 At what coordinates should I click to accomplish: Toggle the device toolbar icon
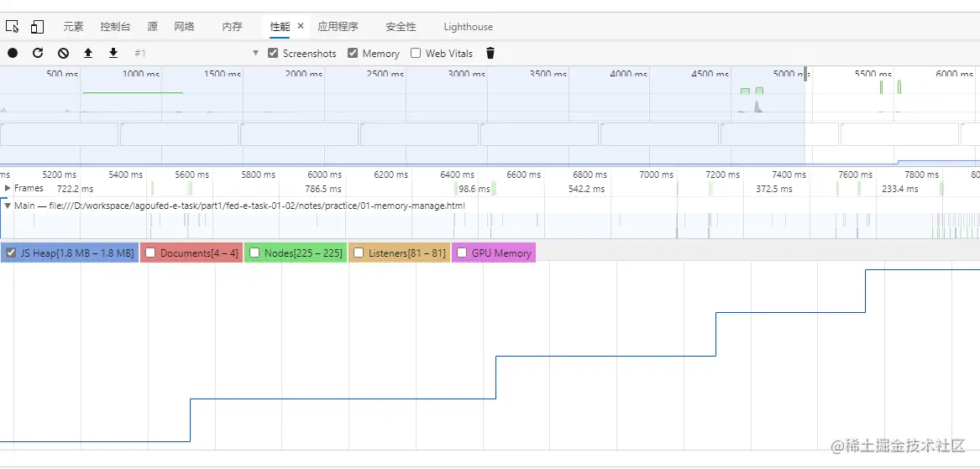click(37, 27)
